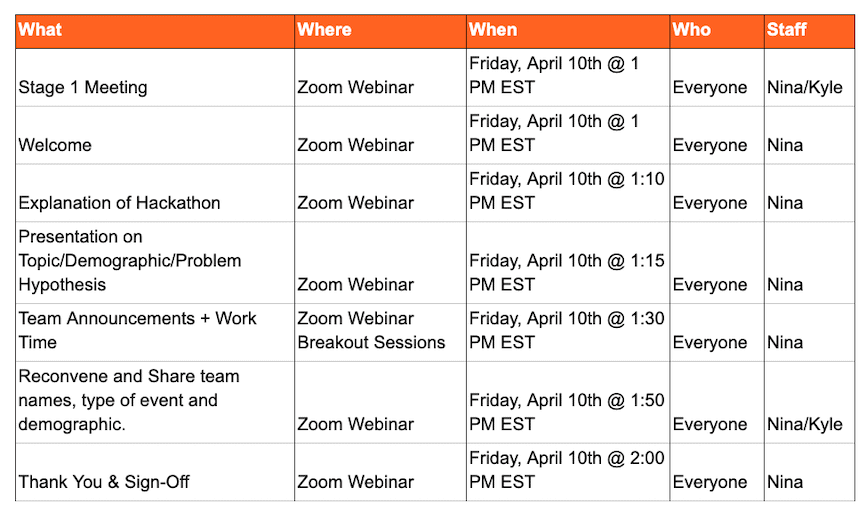Click "Zoom Webinar Breakout Sessions" cell

point(380,332)
